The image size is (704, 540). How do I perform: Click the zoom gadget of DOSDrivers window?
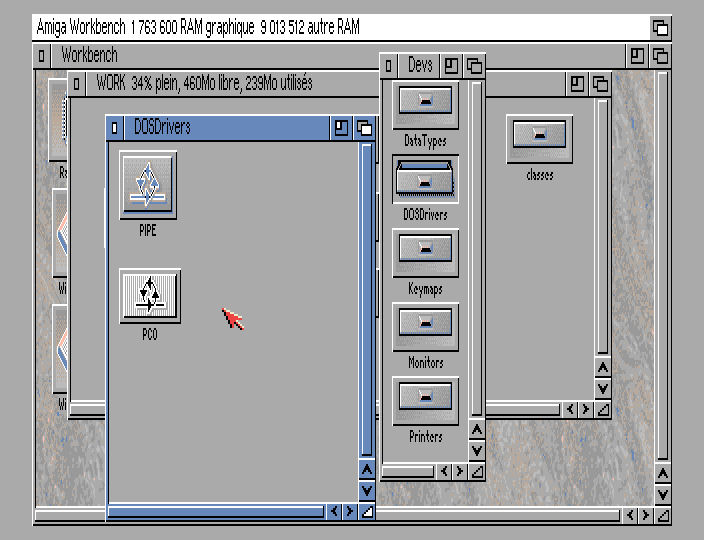tap(341, 128)
